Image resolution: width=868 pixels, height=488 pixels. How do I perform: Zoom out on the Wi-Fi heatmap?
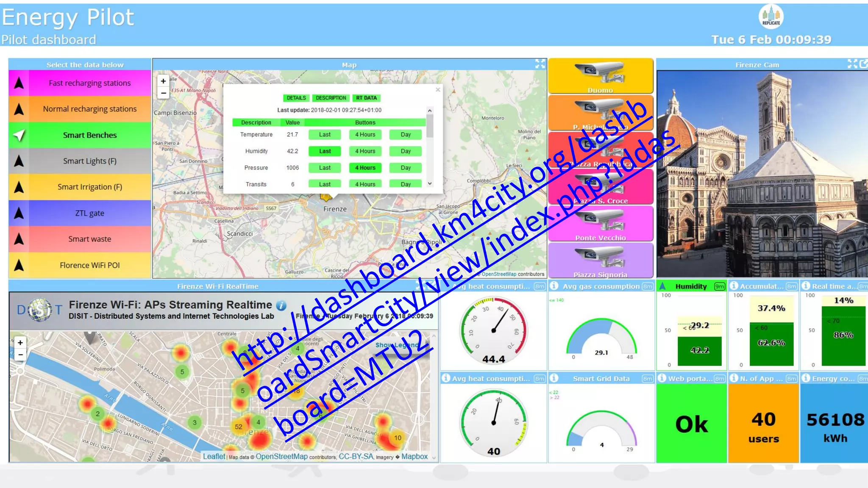coord(20,355)
